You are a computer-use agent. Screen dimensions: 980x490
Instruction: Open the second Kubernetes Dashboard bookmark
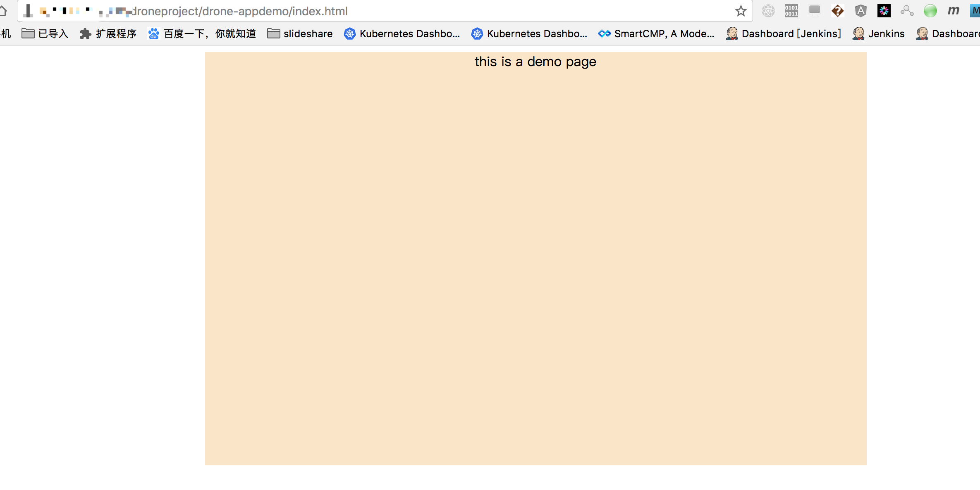[x=529, y=34]
